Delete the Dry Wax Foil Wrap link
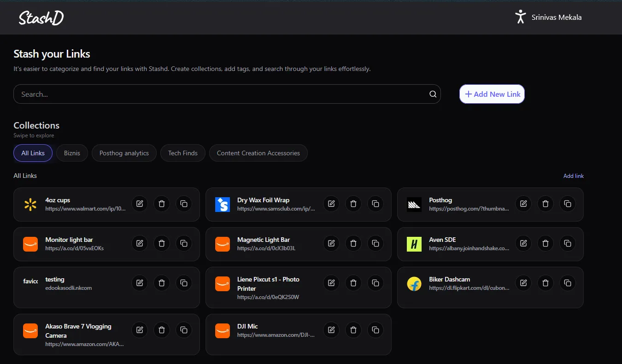Viewport: 622px width, 364px height. tap(353, 204)
